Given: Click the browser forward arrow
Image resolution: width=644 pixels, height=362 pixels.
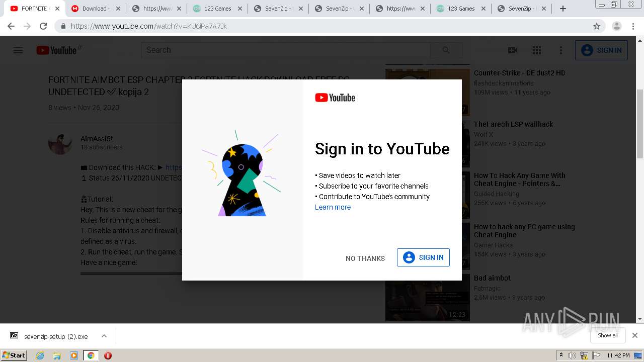Looking at the screenshot, I should [27, 26].
